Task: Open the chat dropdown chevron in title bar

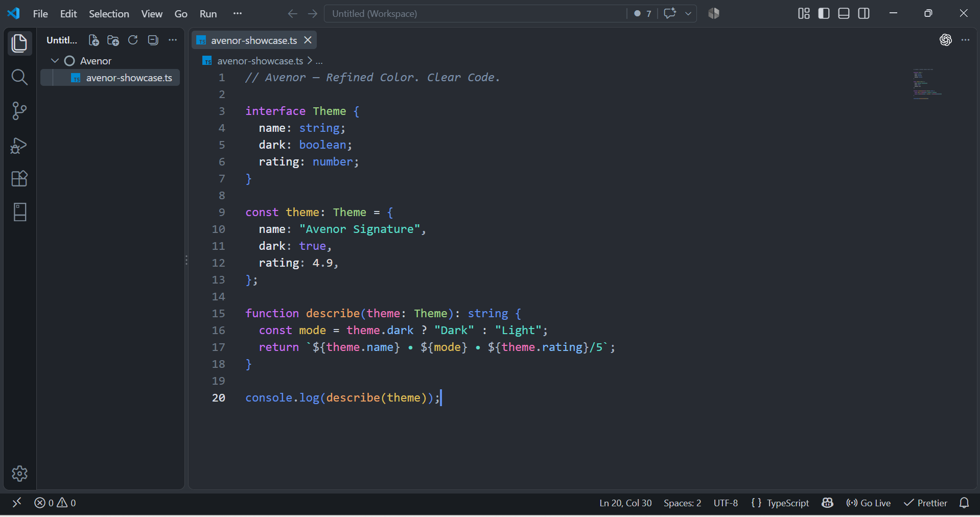Action: click(x=688, y=14)
